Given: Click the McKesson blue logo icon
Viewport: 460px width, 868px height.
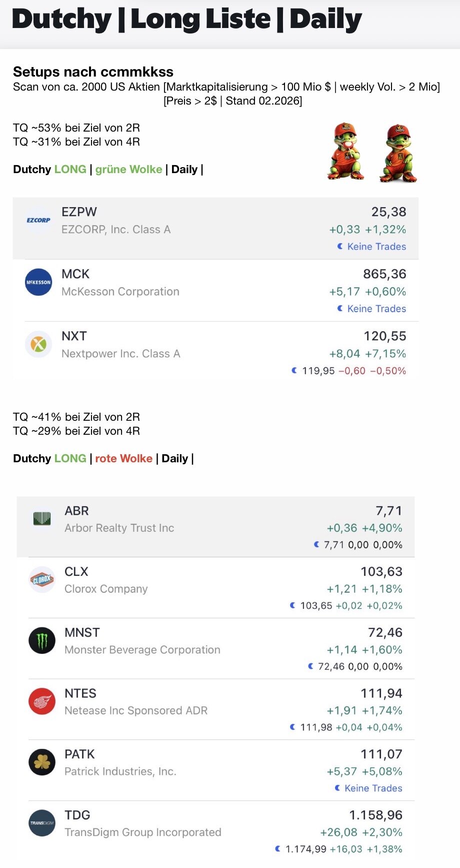Looking at the screenshot, I should [38, 282].
